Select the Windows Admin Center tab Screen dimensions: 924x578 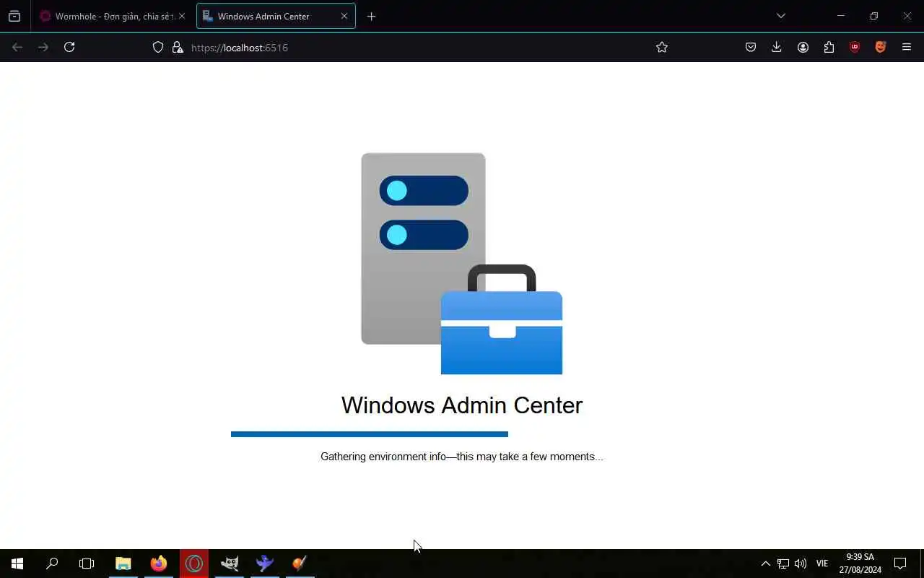[x=276, y=16]
